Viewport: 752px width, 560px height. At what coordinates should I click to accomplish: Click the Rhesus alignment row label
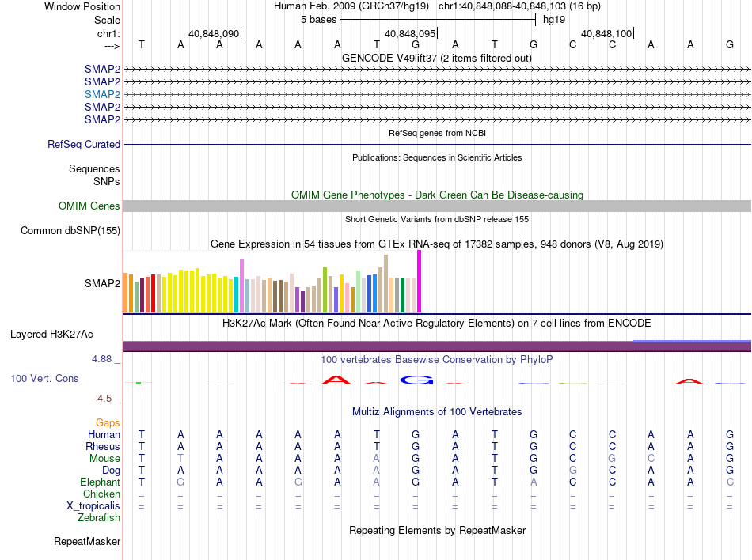(x=103, y=446)
